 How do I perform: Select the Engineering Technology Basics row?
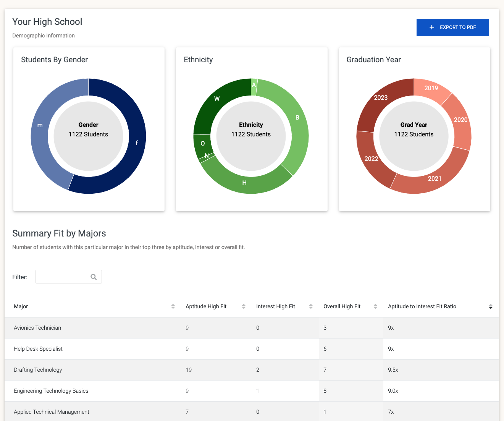[x=252, y=391]
